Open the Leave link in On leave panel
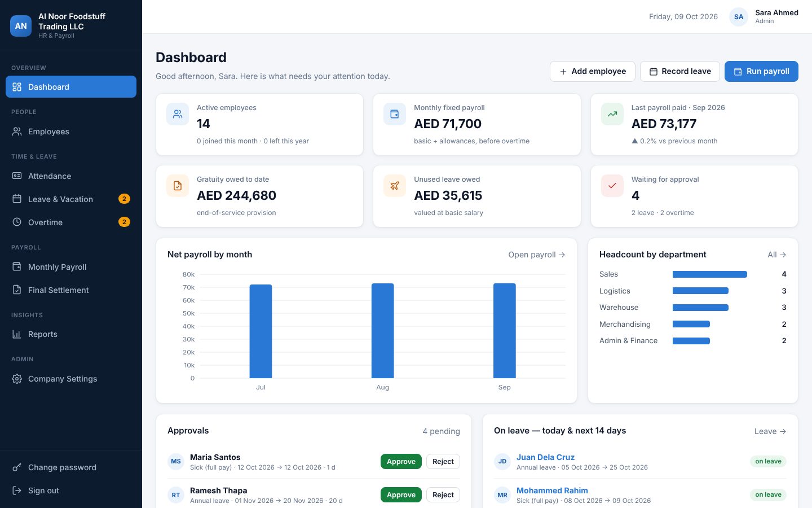The height and width of the screenshot is (508, 812). 770,431
